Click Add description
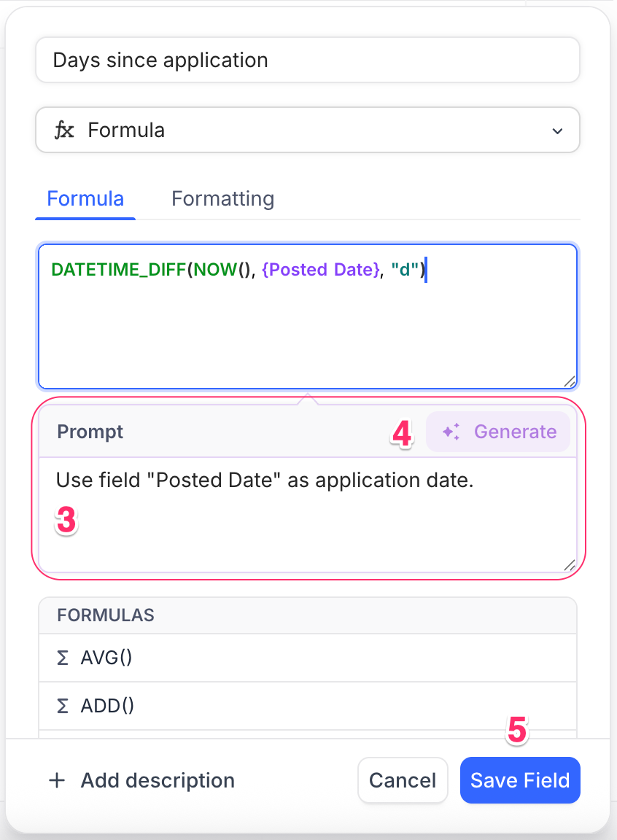617x840 pixels. tap(158, 780)
